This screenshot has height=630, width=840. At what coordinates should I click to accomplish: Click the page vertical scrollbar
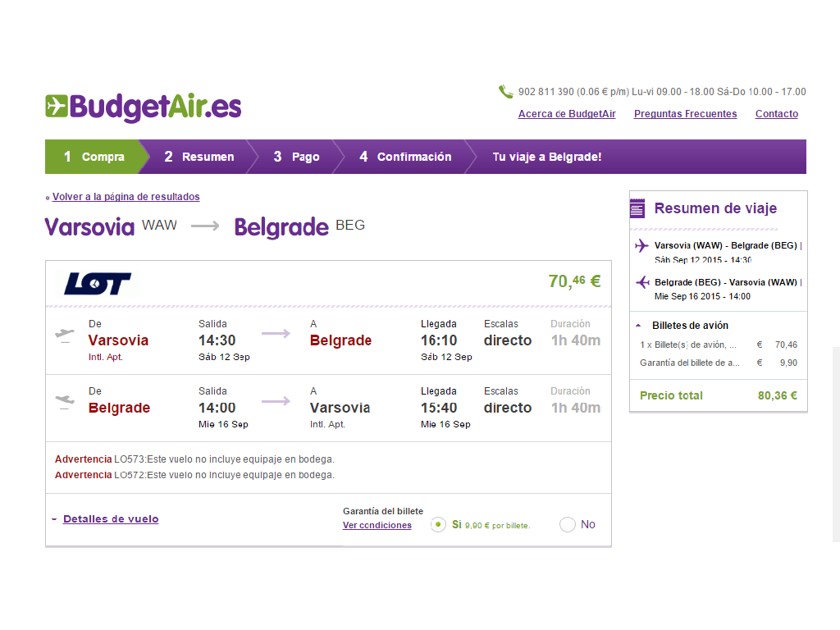pyautogui.click(x=836, y=445)
